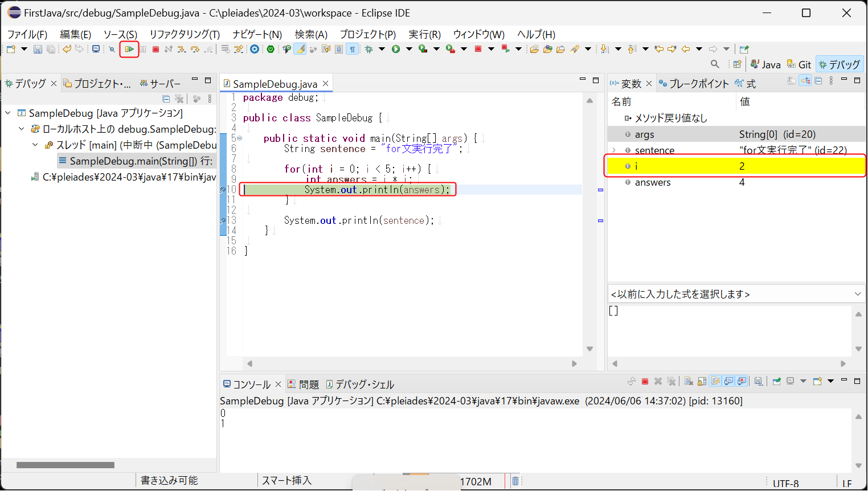Click the green Spring Boot power icon
This screenshot has width=868, height=491.
(271, 49)
